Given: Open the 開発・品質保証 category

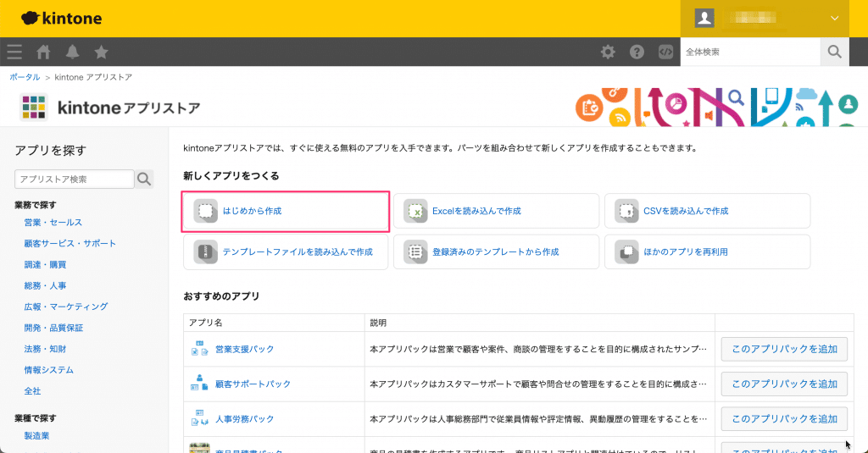Looking at the screenshot, I should (x=53, y=328).
